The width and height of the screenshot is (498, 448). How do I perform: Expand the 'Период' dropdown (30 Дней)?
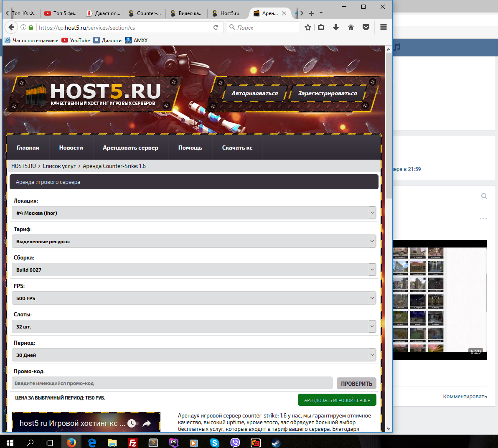(x=194, y=355)
